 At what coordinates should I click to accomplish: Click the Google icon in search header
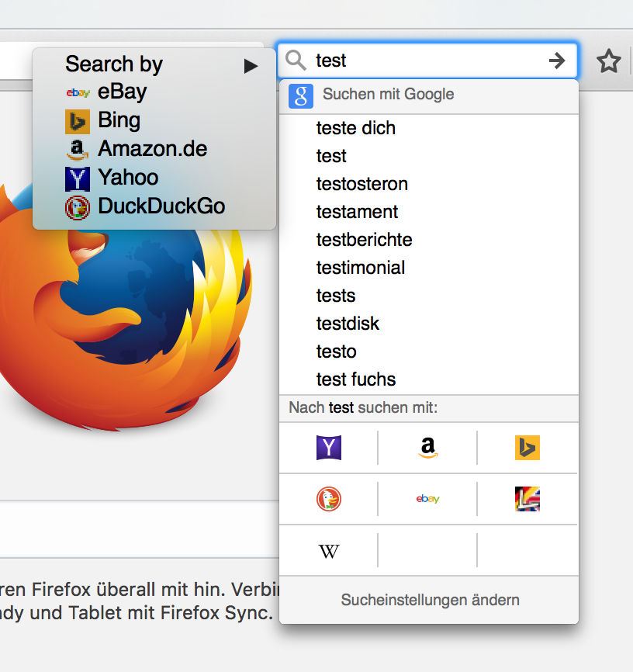pyautogui.click(x=301, y=96)
